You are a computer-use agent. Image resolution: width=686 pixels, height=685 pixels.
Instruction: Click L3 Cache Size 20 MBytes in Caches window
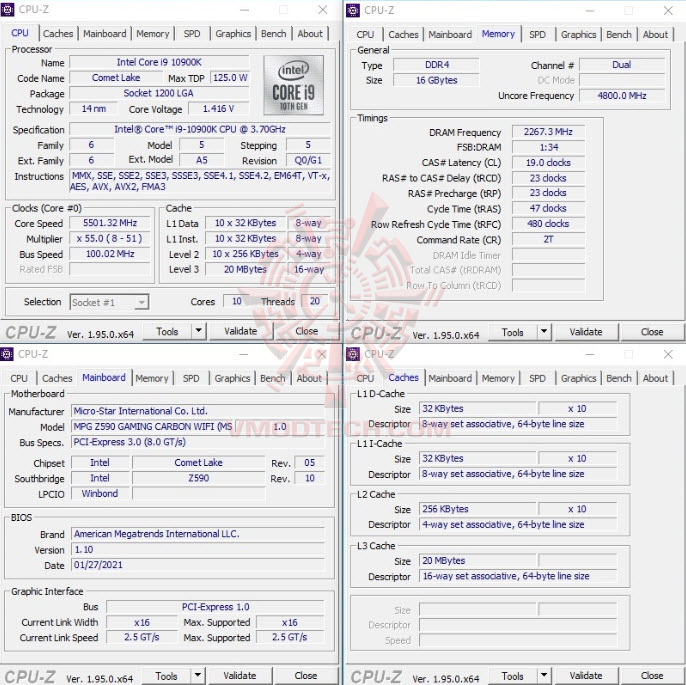[477, 560]
